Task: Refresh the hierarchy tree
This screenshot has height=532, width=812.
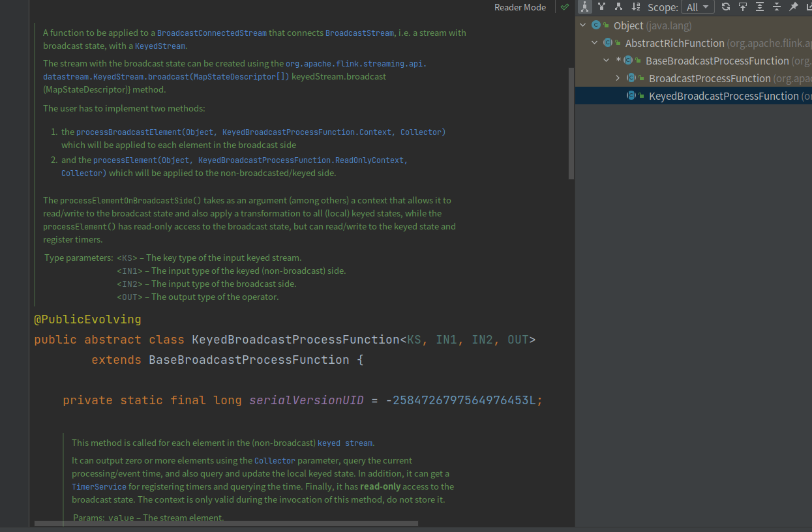Action: [725, 7]
